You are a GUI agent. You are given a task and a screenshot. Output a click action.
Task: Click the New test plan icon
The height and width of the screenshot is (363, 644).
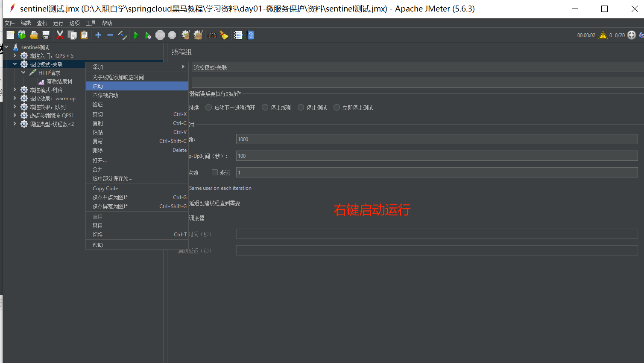(10, 35)
